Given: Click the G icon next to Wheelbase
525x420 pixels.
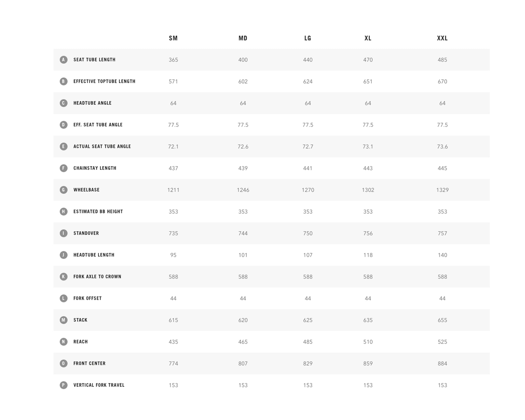Looking at the screenshot, I should 63,190.
